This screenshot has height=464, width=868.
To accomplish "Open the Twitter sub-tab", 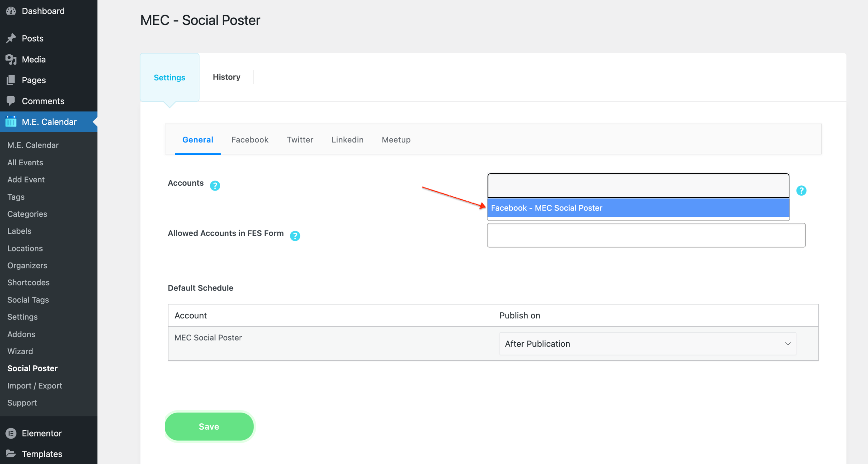I will [300, 139].
